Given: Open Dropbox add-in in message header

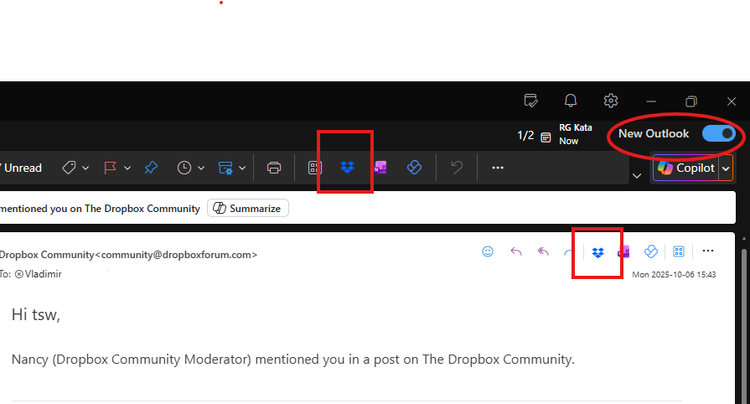Looking at the screenshot, I should click(x=597, y=252).
